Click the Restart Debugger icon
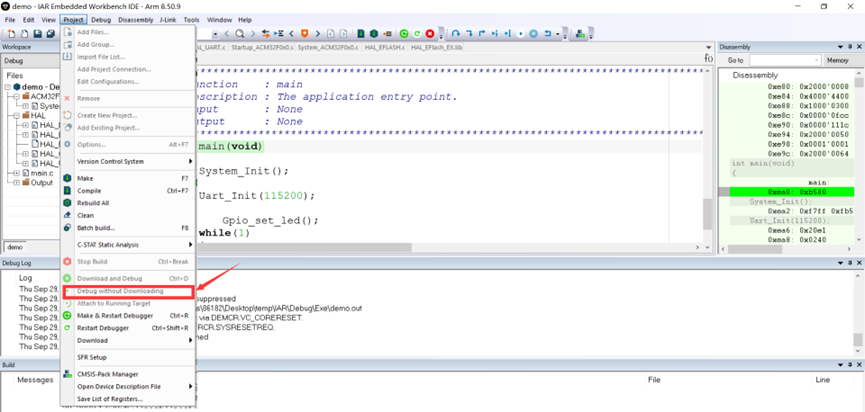 (68, 328)
